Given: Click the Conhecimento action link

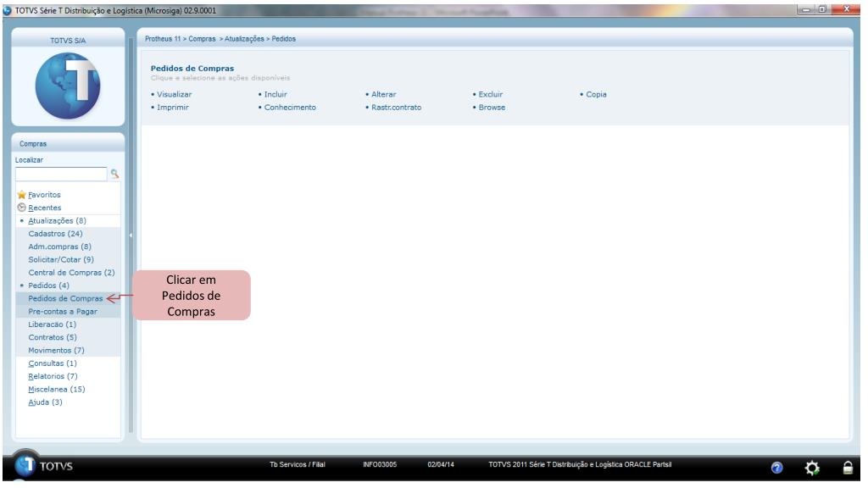Looking at the screenshot, I should coord(290,108).
